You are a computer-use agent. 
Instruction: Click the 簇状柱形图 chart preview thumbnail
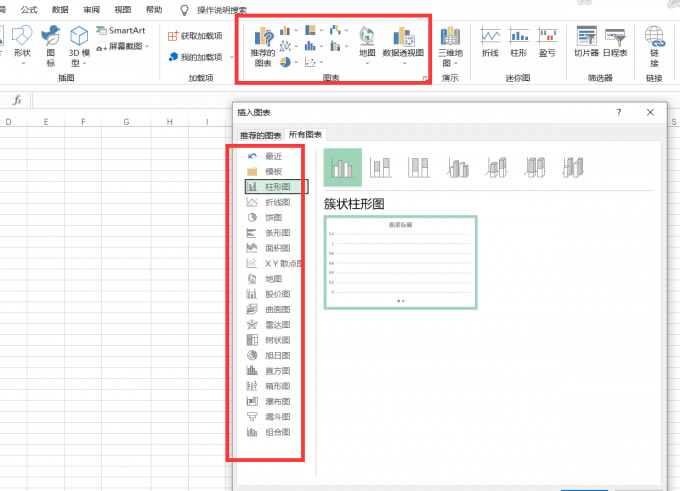click(400, 262)
